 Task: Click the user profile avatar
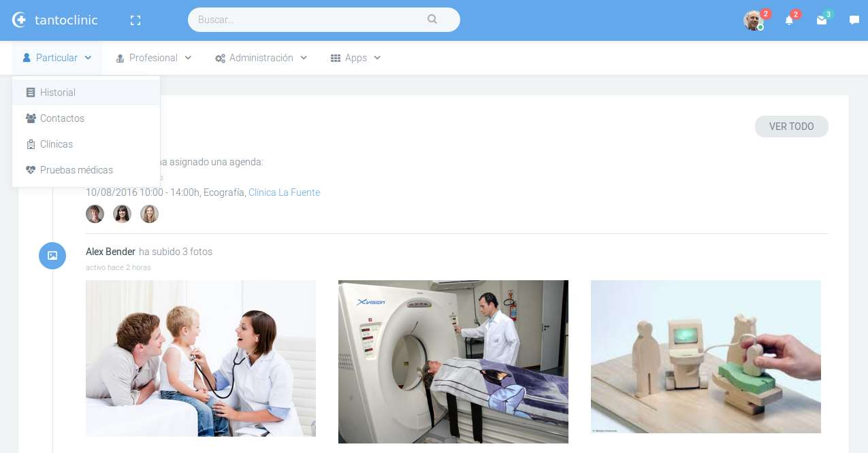point(752,20)
